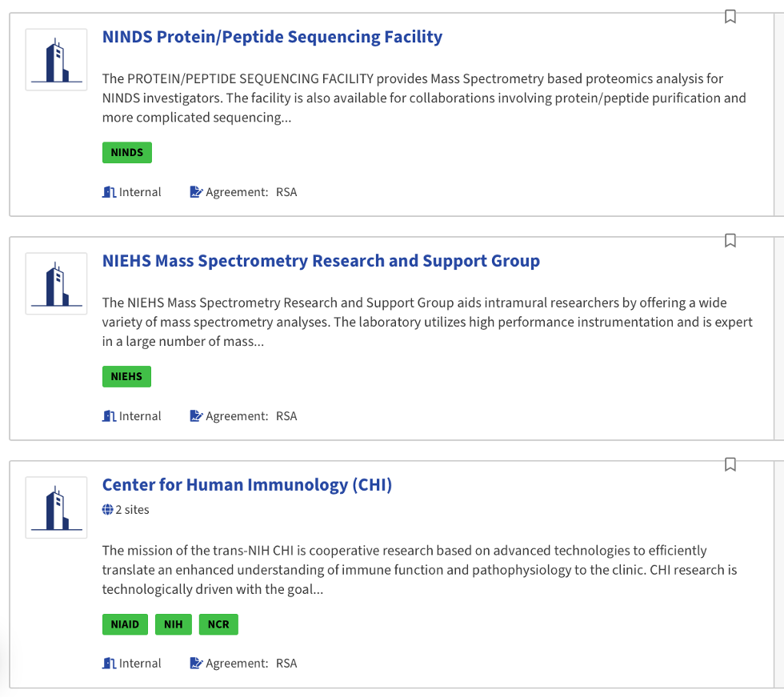Click the CHI building logo thumbnail
This screenshot has width=784, height=698.
point(56,508)
